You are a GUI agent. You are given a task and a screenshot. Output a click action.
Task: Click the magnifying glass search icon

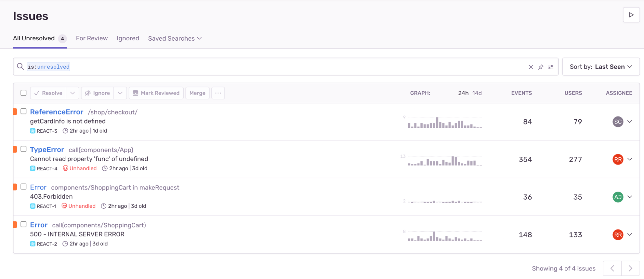20,66
